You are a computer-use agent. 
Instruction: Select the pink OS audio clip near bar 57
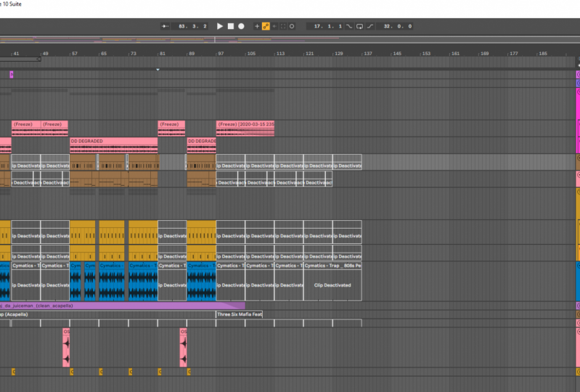[x=66, y=347]
